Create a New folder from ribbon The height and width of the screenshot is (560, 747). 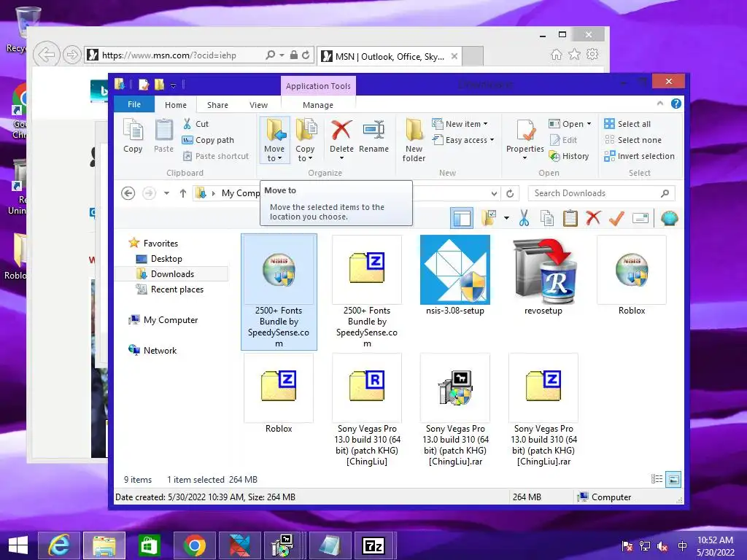click(414, 140)
